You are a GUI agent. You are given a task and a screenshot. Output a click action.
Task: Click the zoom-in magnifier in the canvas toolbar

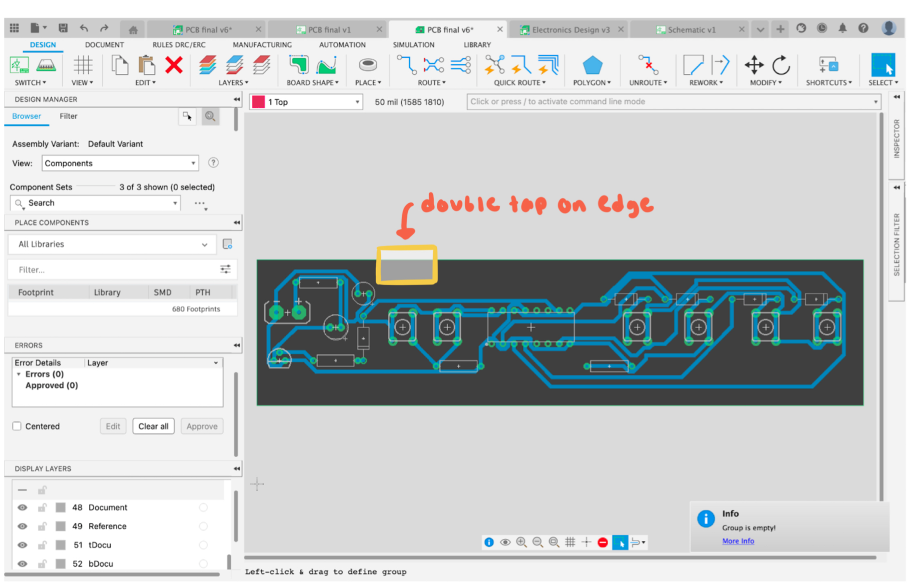tap(522, 542)
